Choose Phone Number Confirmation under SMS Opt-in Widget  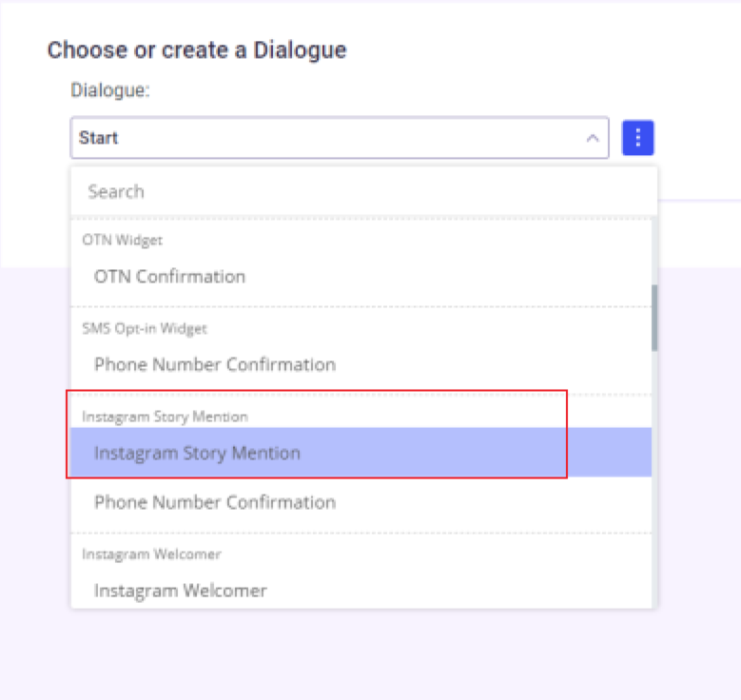click(214, 364)
